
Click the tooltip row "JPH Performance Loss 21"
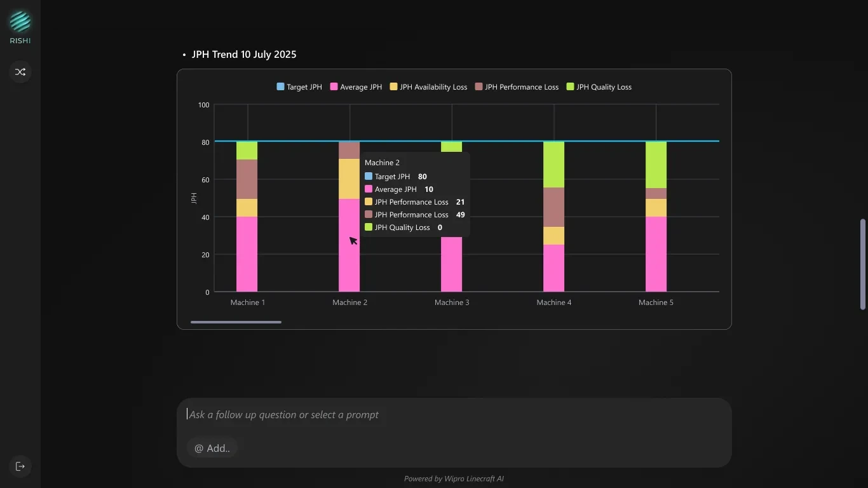(x=415, y=202)
